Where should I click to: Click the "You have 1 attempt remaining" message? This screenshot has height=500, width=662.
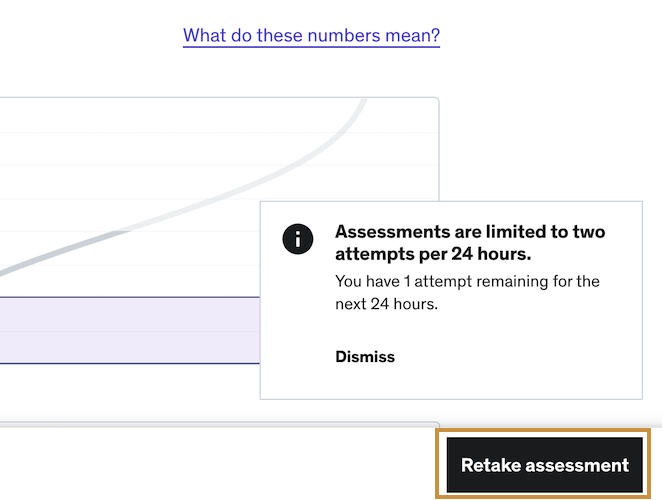click(x=467, y=281)
